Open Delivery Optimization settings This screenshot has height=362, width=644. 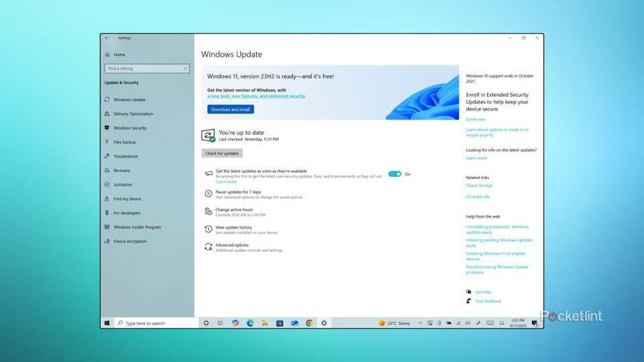pyautogui.click(x=133, y=114)
